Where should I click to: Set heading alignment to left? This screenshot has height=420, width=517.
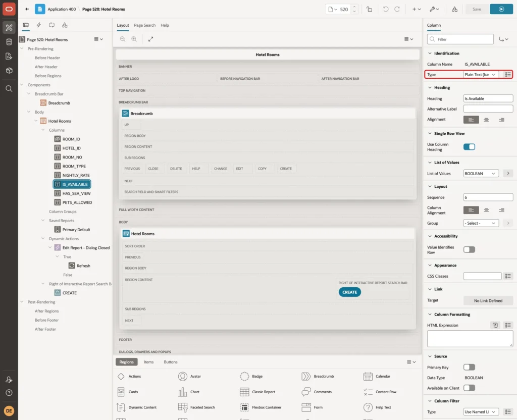(x=471, y=120)
